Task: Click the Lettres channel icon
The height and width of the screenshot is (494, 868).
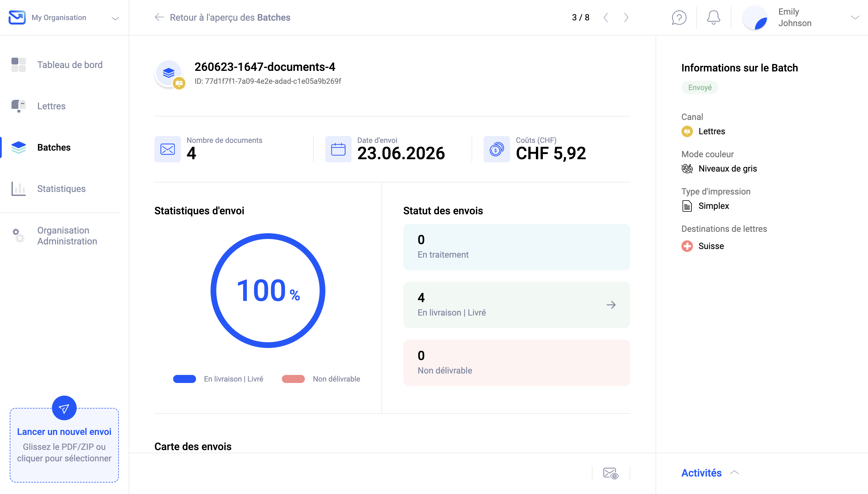Action: click(x=687, y=131)
